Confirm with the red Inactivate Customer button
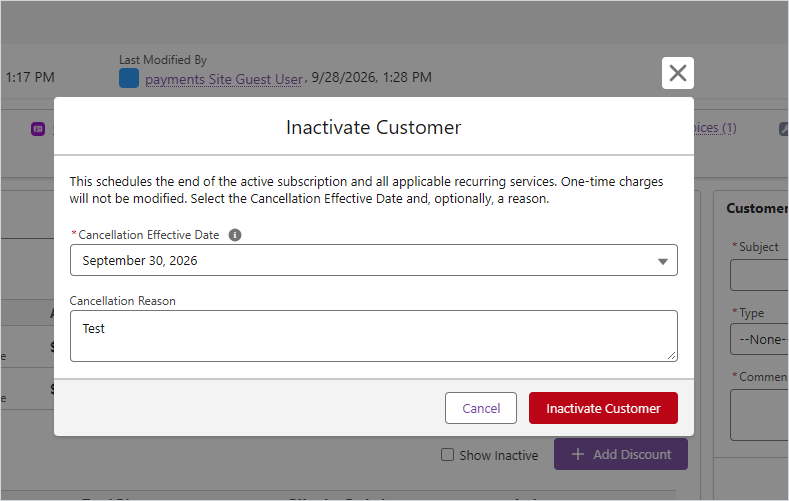 603,408
